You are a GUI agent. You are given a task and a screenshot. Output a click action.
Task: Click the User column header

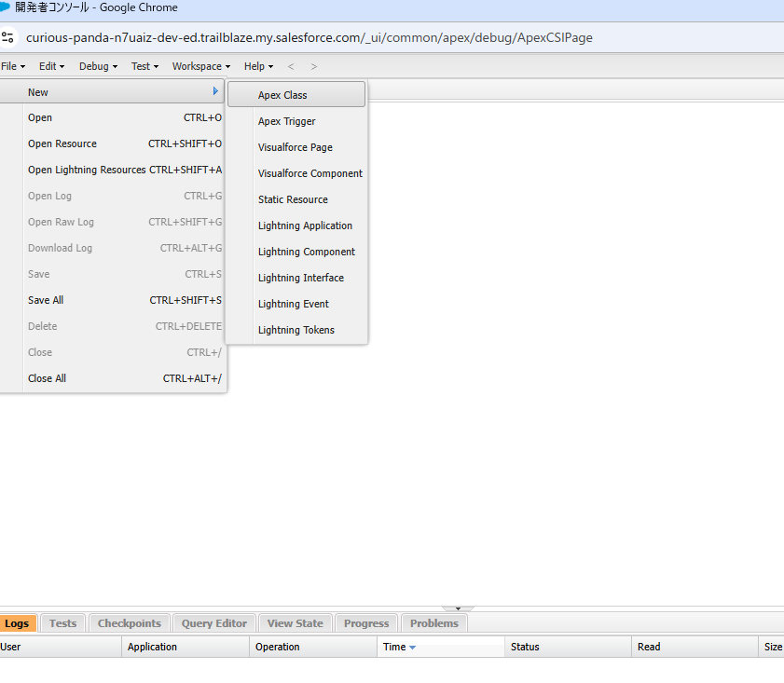click(x=61, y=647)
